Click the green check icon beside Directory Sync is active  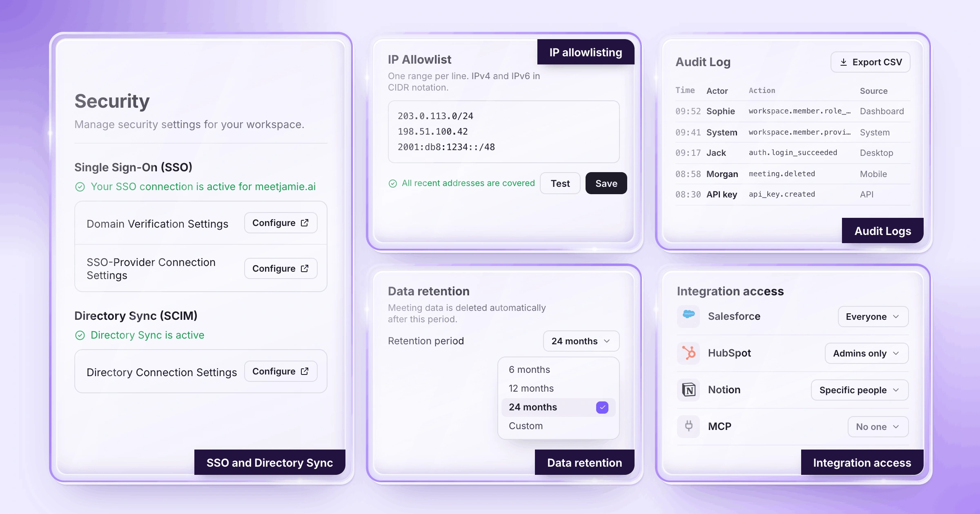[80, 335]
